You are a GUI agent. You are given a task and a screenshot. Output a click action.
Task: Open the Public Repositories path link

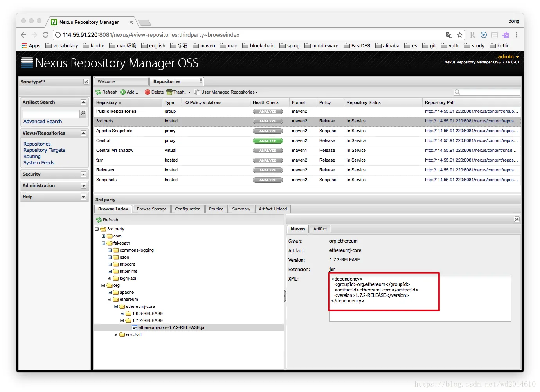[472, 111]
